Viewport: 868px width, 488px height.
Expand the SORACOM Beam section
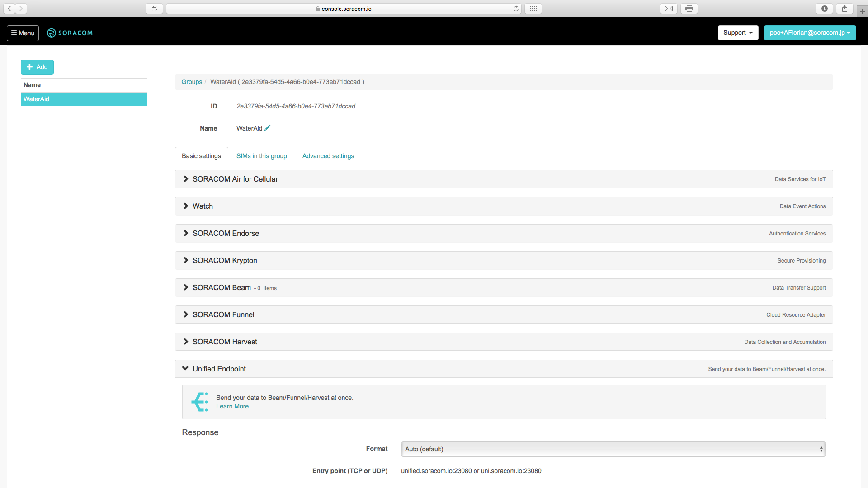(222, 287)
